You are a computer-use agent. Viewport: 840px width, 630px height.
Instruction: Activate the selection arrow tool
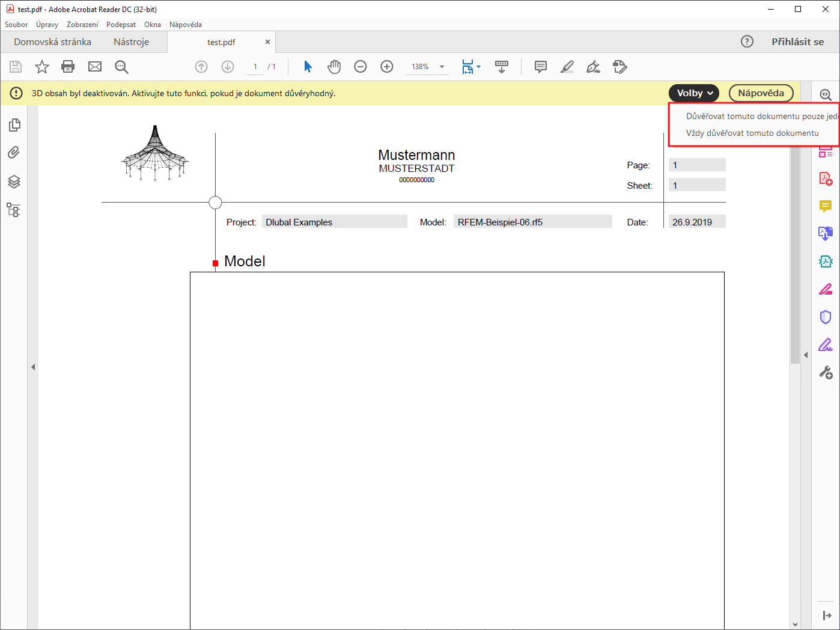(x=308, y=67)
